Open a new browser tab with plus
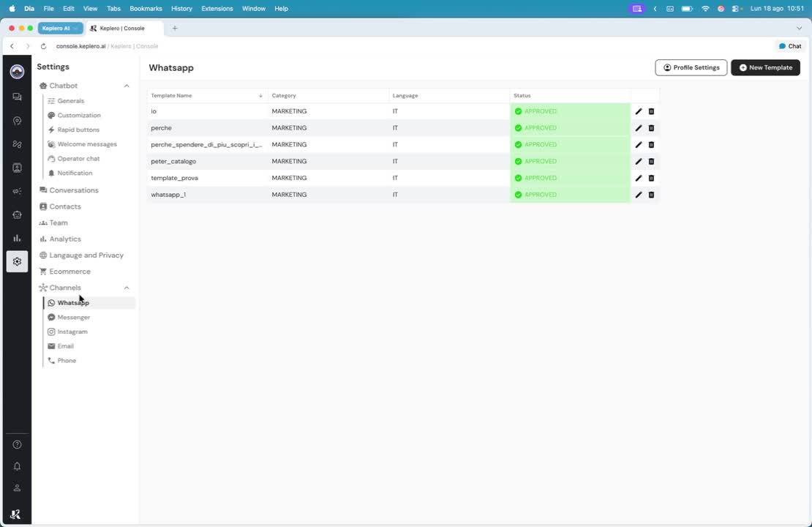 click(x=175, y=28)
